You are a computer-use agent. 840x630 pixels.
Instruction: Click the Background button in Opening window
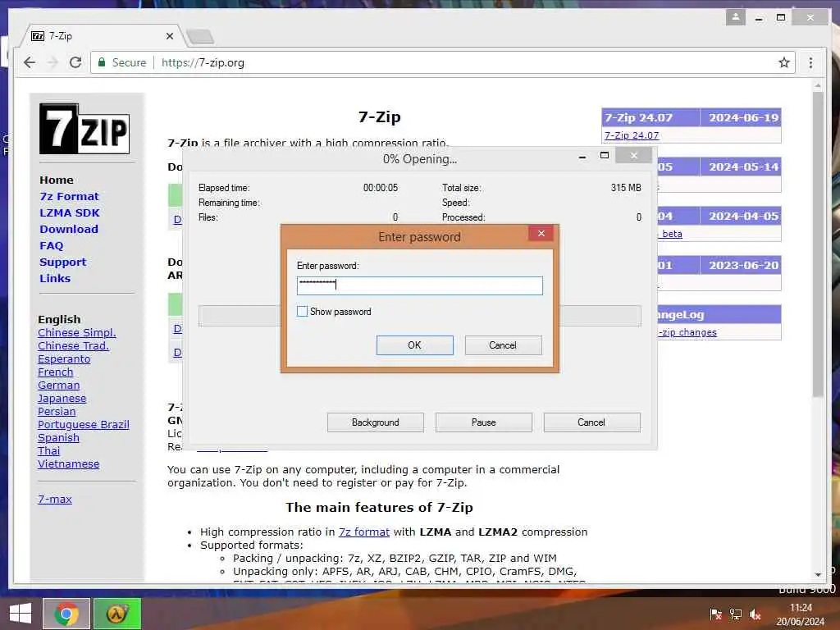coord(376,422)
